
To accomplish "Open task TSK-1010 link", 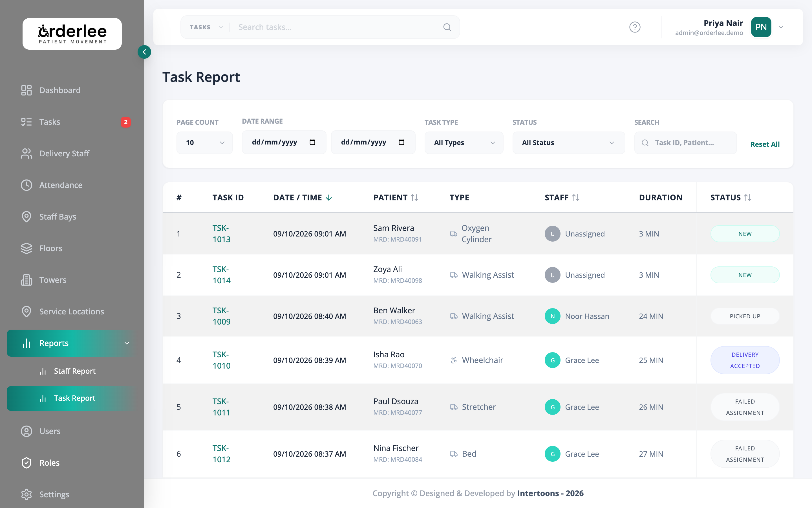I will 221,360.
